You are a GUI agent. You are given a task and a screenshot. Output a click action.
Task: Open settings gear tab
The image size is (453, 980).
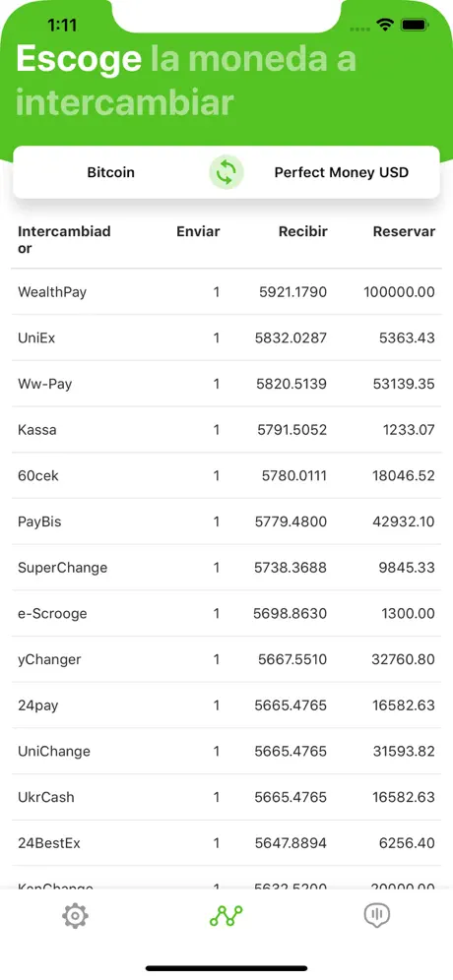point(75,916)
